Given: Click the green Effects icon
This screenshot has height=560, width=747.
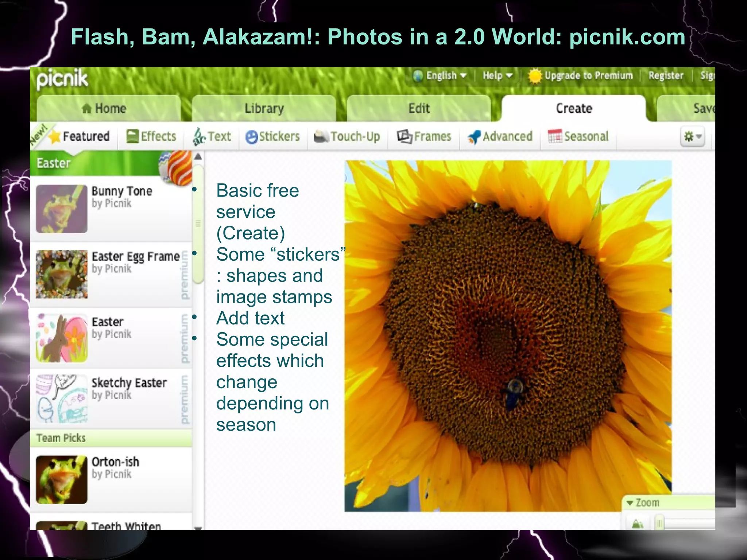Looking at the screenshot, I should tap(132, 136).
